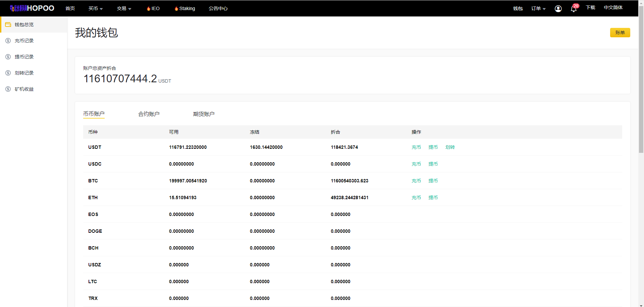The height and width of the screenshot is (307, 644).
Task: Click the wallet overview card icon
Action: click(x=8, y=25)
